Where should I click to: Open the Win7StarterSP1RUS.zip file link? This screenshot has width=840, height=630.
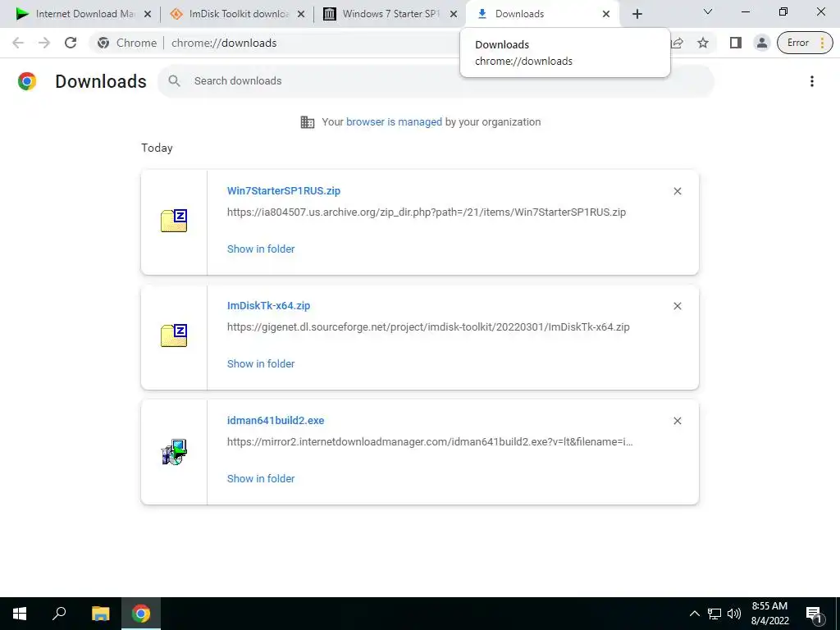point(283,190)
